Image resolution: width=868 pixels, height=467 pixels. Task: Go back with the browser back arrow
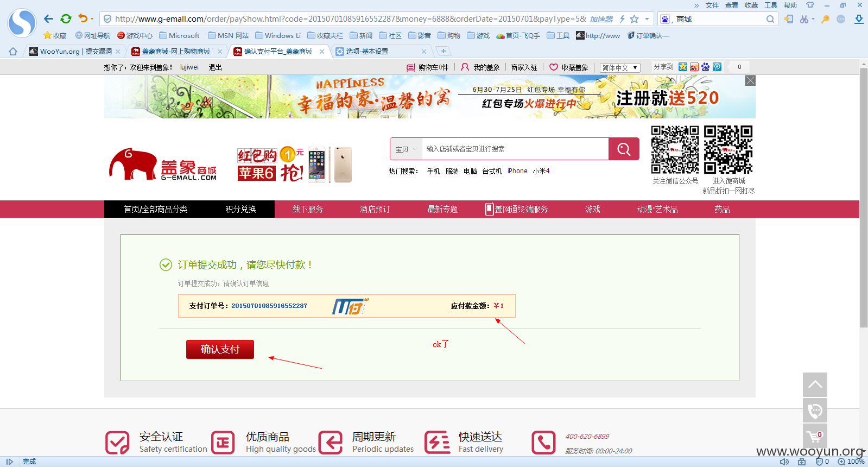[48, 19]
